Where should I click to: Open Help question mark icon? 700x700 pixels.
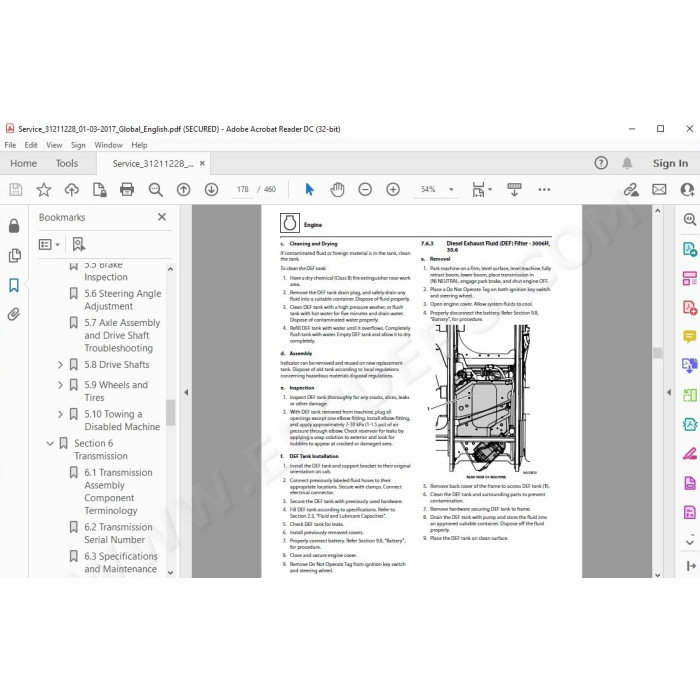[x=601, y=163]
